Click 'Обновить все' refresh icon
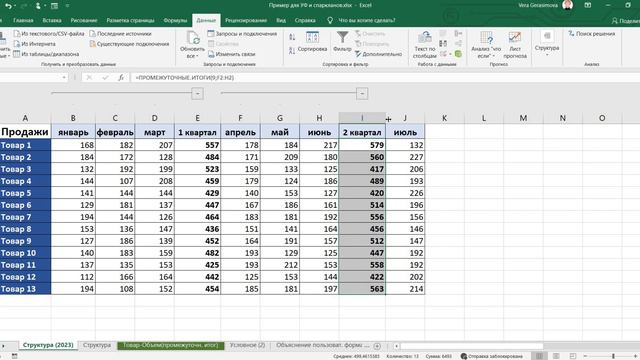Viewport: 640px width, 360px height. point(192,44)
